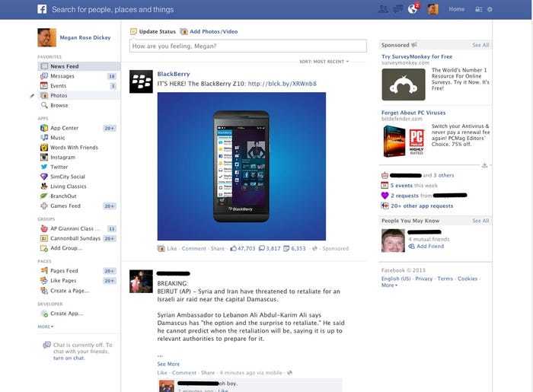Share the BlackBerry post

tap(217, 249)
